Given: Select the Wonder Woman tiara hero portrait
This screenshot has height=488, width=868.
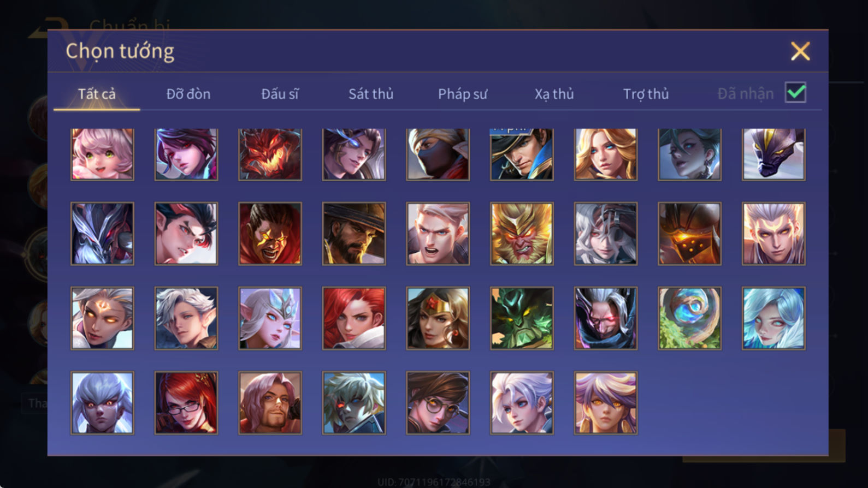Looking at the screenshot, I should pyautogui.click(x=438, y=318).
